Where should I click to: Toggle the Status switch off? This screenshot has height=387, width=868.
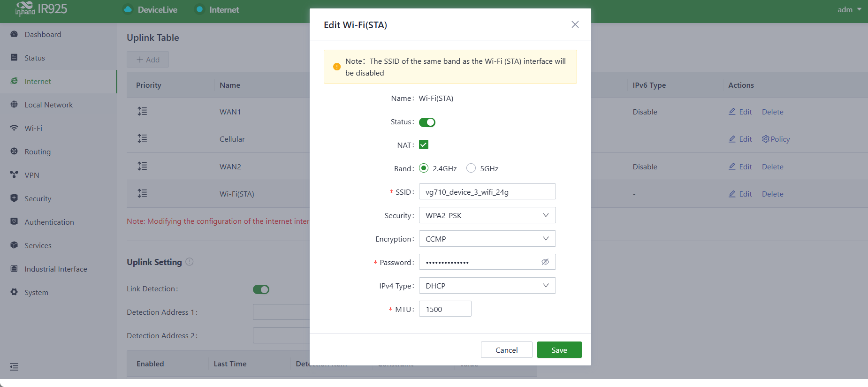[x=427, y=122]
